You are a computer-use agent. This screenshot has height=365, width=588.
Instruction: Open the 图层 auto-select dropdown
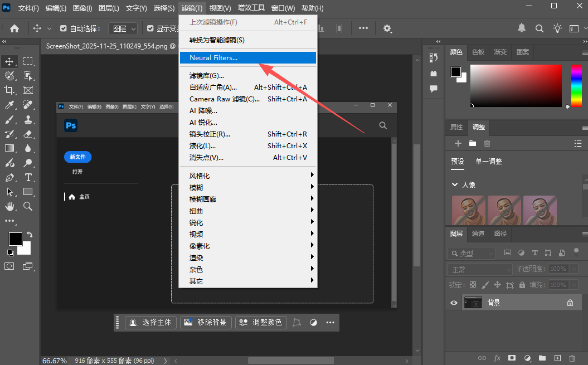coord(123,28)
